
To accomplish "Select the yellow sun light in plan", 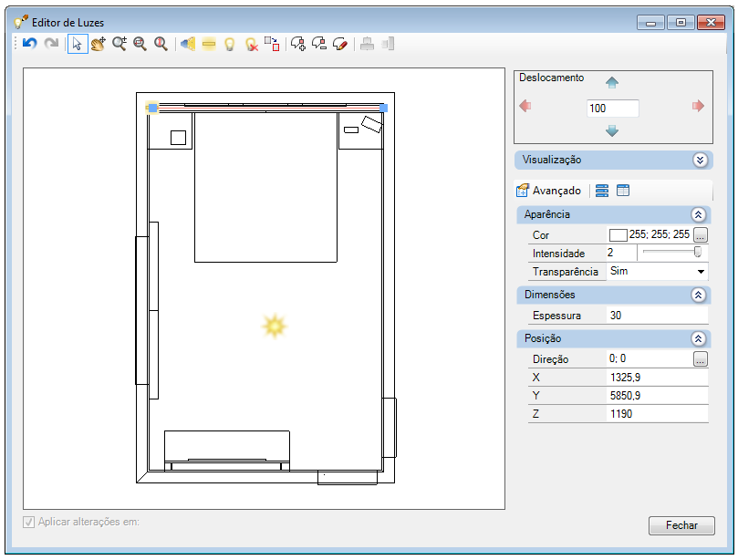I will point(275,327).
